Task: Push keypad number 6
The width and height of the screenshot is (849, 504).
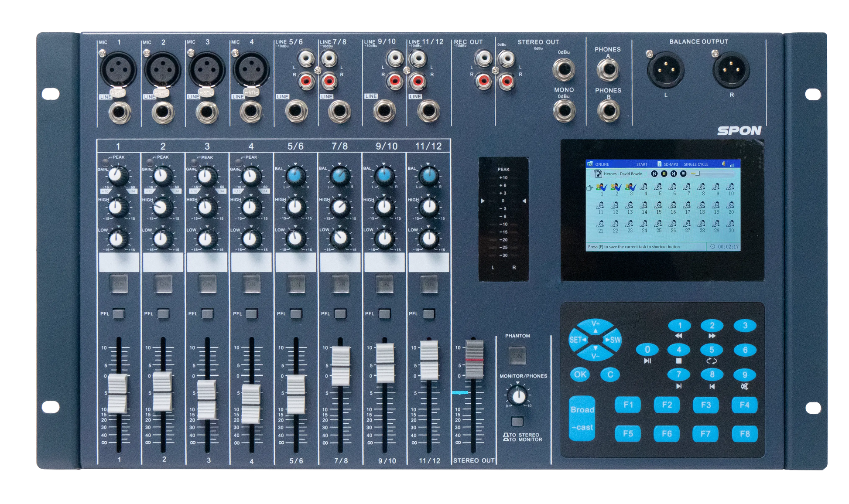Action: (x=745, y=350)
